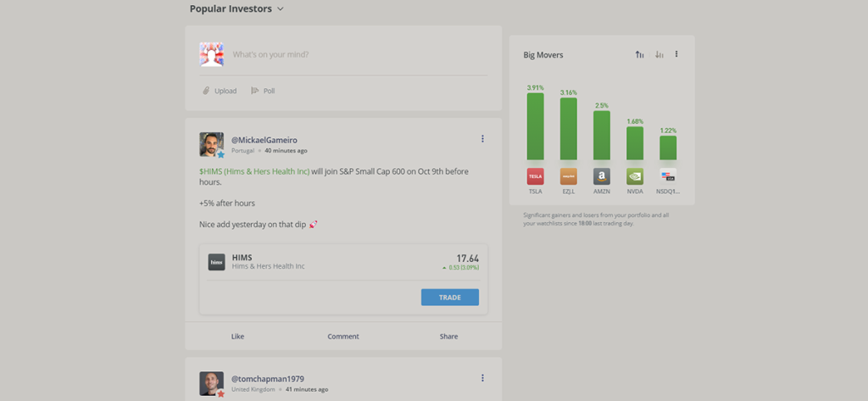Click the red star badge on tomchapman1979's avatar

pyautogui.click(x=221, y=394)
